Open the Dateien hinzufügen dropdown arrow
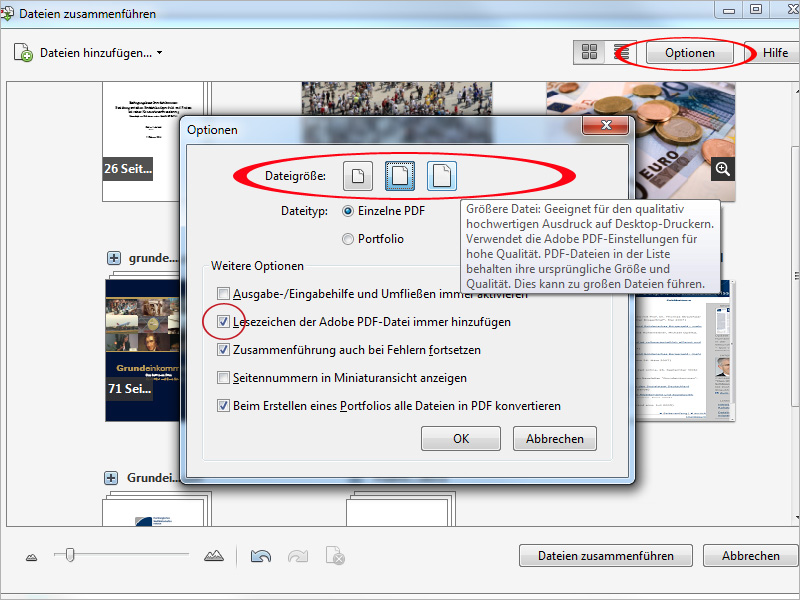Screen dimensions: 800x600 [160, 53]
